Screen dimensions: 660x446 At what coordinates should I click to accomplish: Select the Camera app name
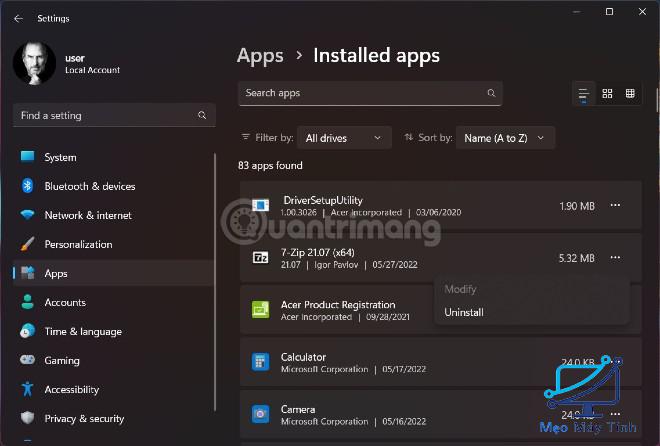298,409
